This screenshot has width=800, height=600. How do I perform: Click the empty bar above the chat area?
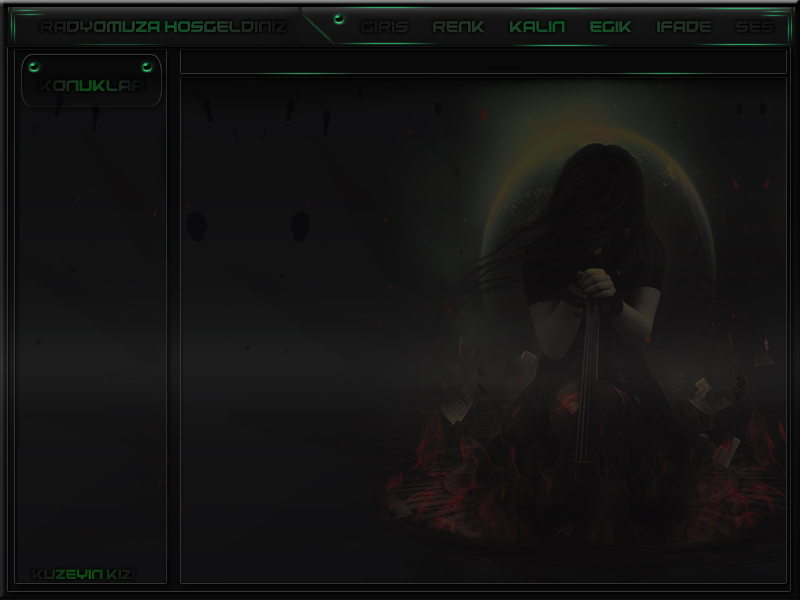point(483,62)
